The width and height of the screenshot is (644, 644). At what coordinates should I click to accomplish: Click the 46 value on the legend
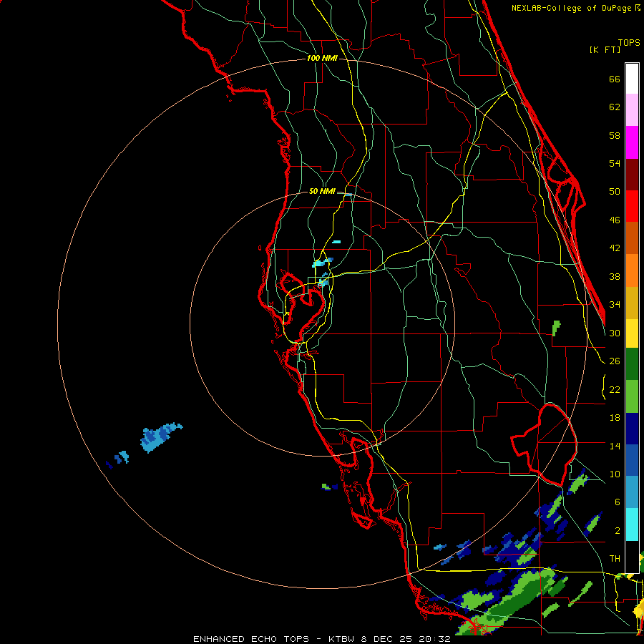click(615, 220)
